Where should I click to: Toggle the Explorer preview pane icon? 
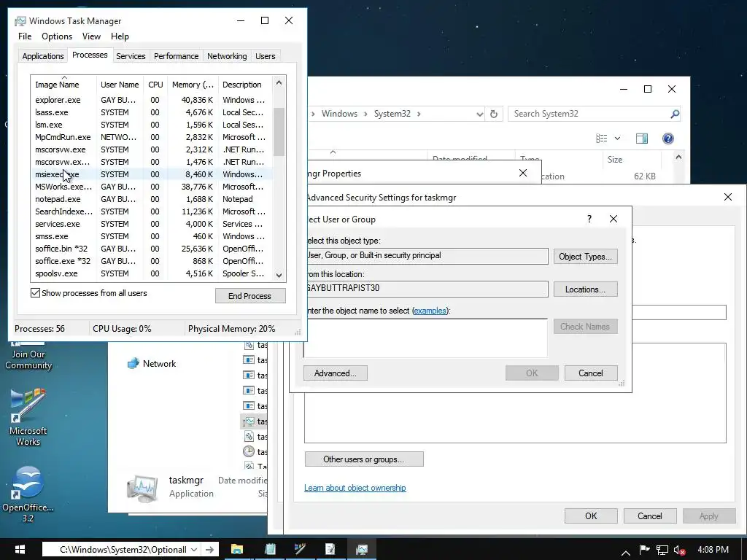642,139
